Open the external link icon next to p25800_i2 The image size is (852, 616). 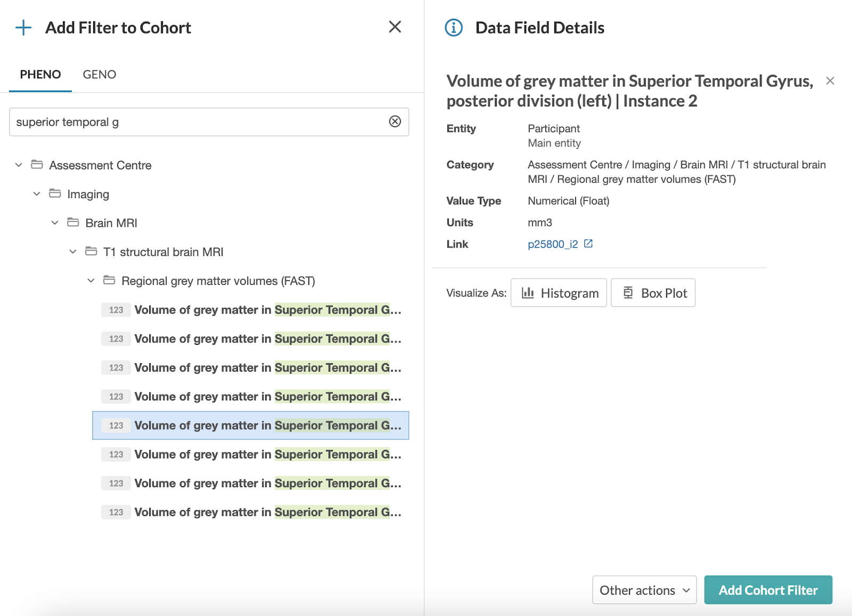click(x=588, y=244)
